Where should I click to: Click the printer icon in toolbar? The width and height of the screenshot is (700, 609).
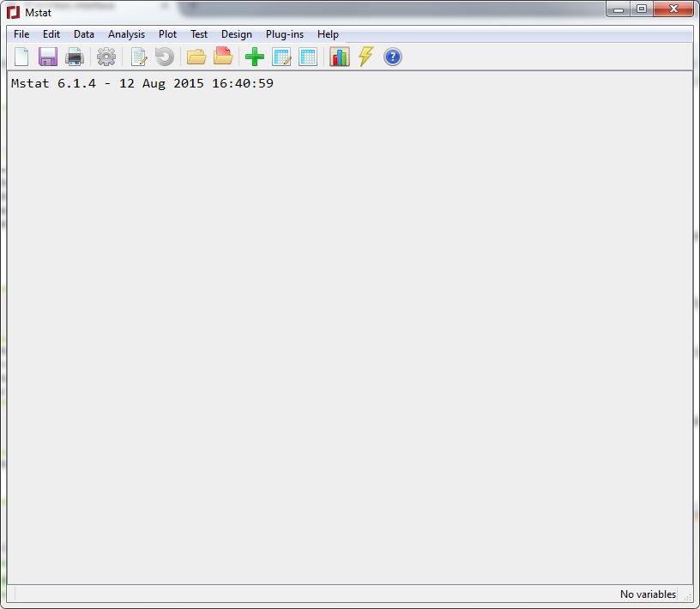click(75, 57)
